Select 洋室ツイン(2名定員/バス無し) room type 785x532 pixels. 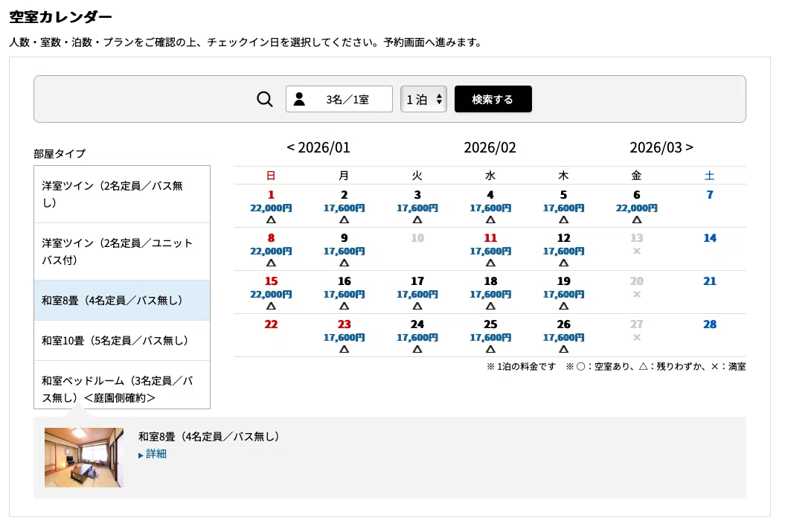(x=122, y=194)
